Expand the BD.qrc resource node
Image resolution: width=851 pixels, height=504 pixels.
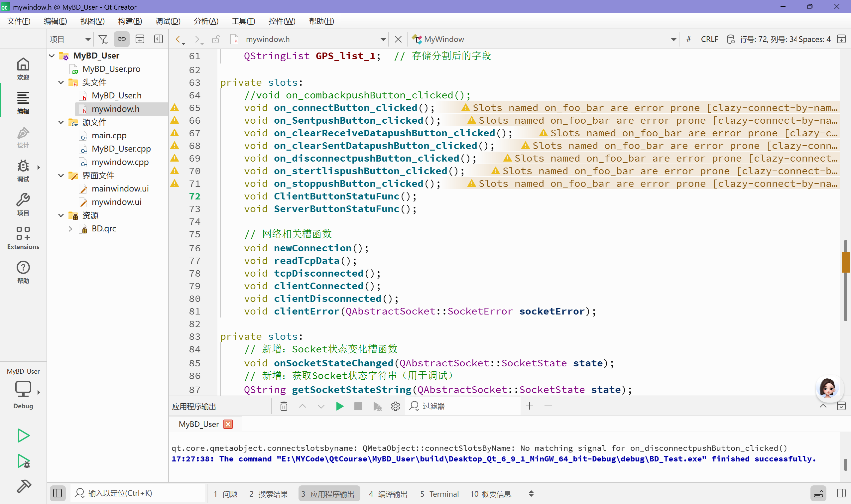[x=70, y=229]
